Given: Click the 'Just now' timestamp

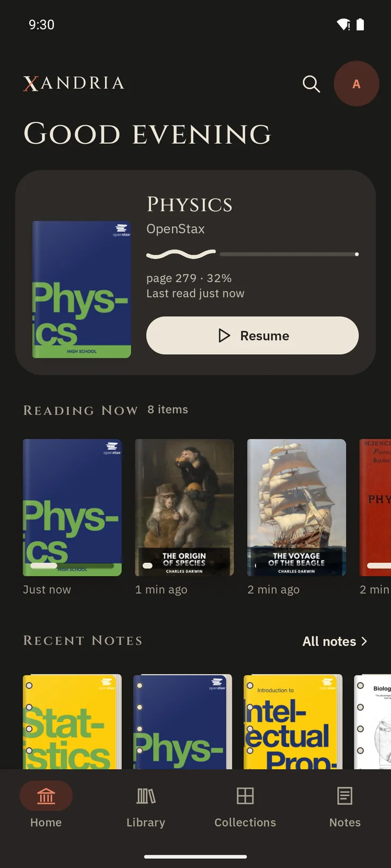Looking at the screenshot, I should pos(47,590).
